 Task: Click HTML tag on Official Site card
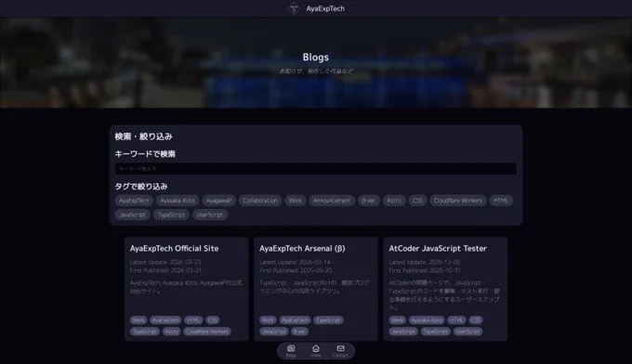point(193,320)
